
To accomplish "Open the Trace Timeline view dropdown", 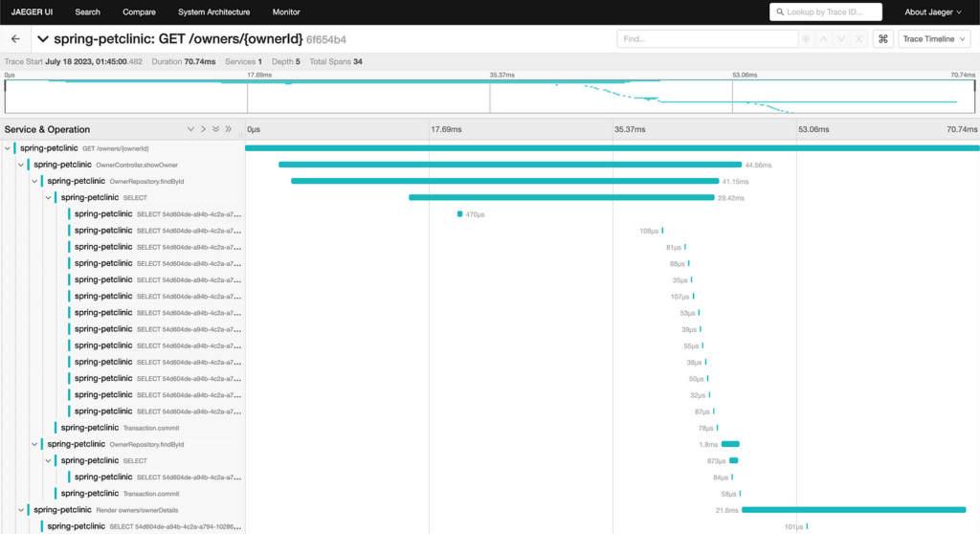I will [934, 39].
